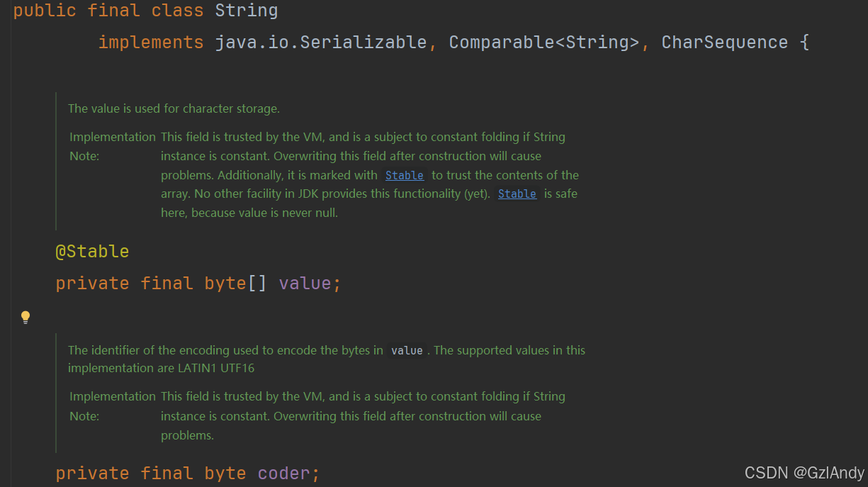Open the second Stable hyperlink
The image size is (868, 487).
point(517,194)
